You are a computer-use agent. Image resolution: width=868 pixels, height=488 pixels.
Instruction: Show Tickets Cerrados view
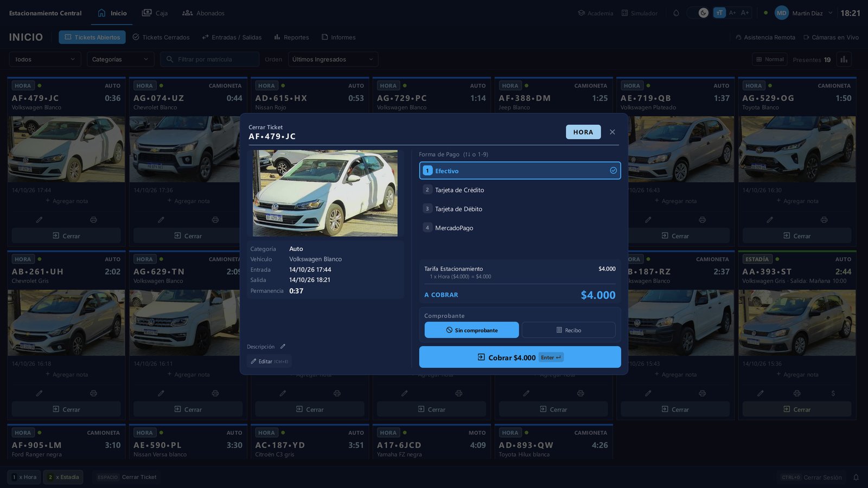click(x=161, y=37)
